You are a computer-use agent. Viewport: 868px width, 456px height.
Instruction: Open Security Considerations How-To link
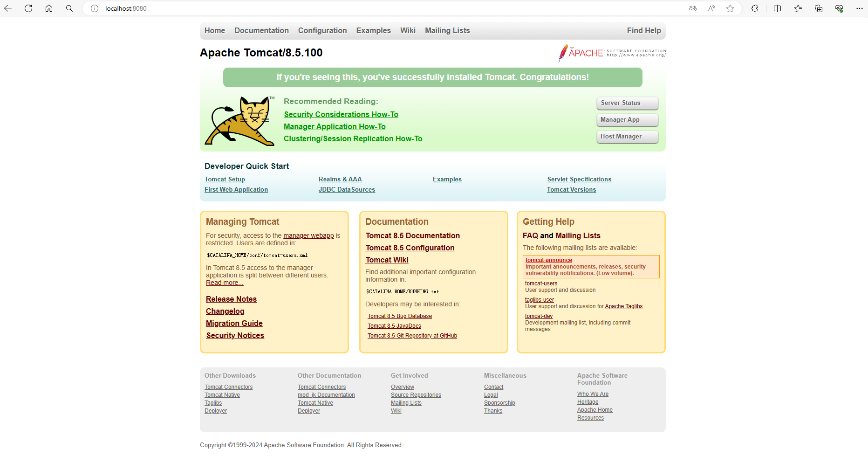341,114
